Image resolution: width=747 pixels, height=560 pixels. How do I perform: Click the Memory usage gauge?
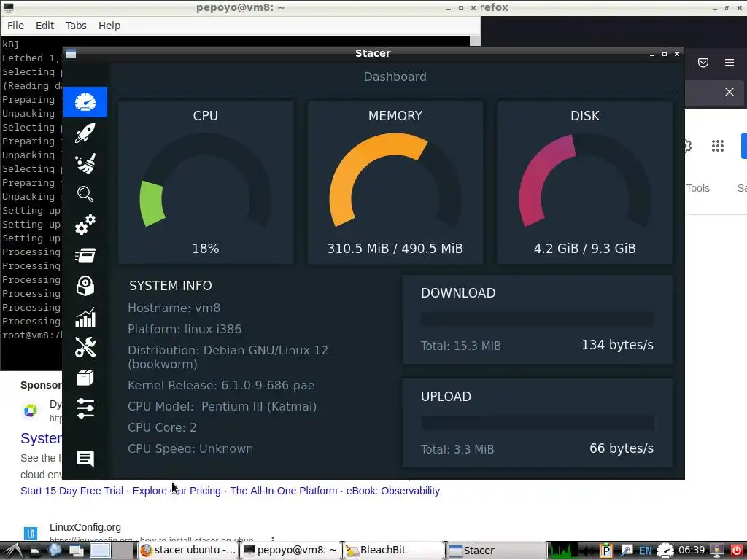tap(395, 182)
